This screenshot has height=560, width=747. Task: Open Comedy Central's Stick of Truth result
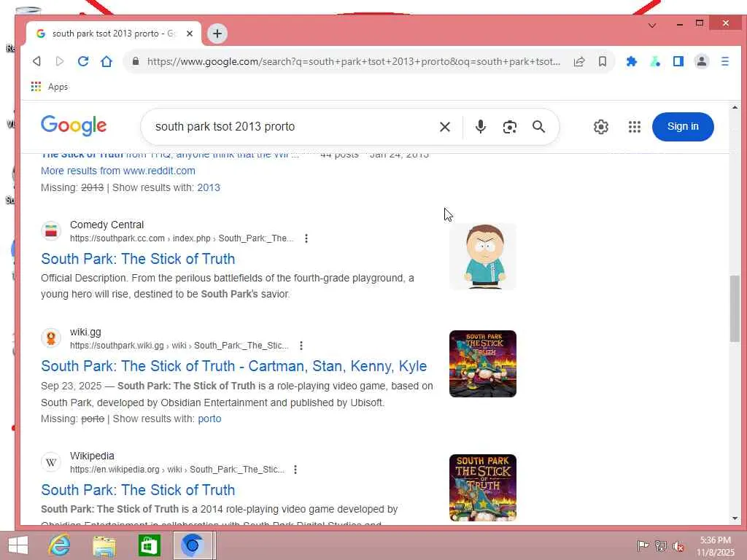coord(138,259)
